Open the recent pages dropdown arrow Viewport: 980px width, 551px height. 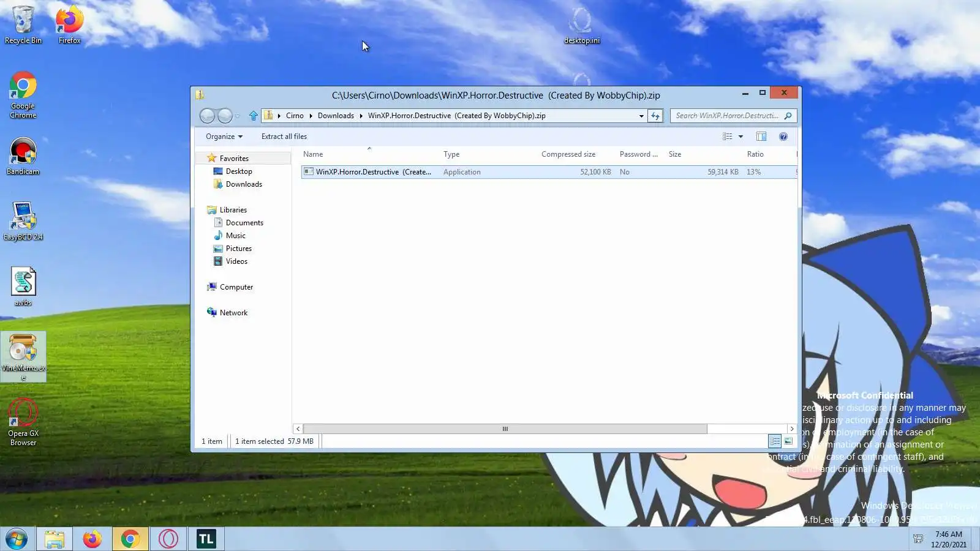coord(238,116)
